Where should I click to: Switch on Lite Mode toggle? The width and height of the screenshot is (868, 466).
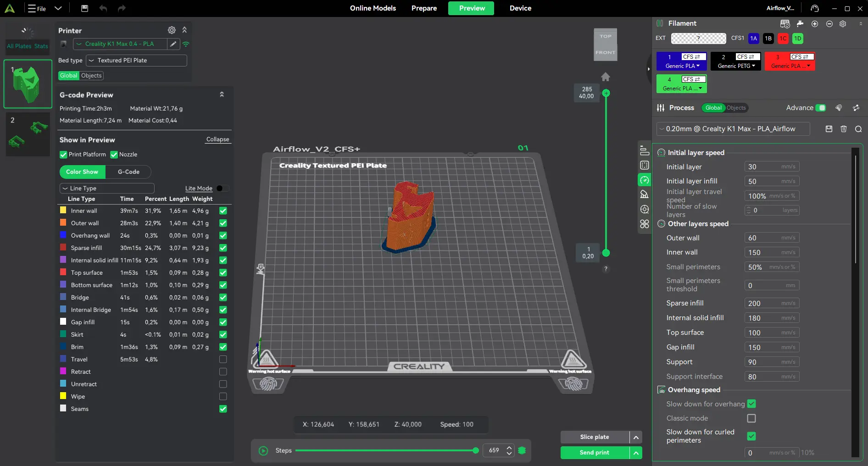(x=223, y=188)
